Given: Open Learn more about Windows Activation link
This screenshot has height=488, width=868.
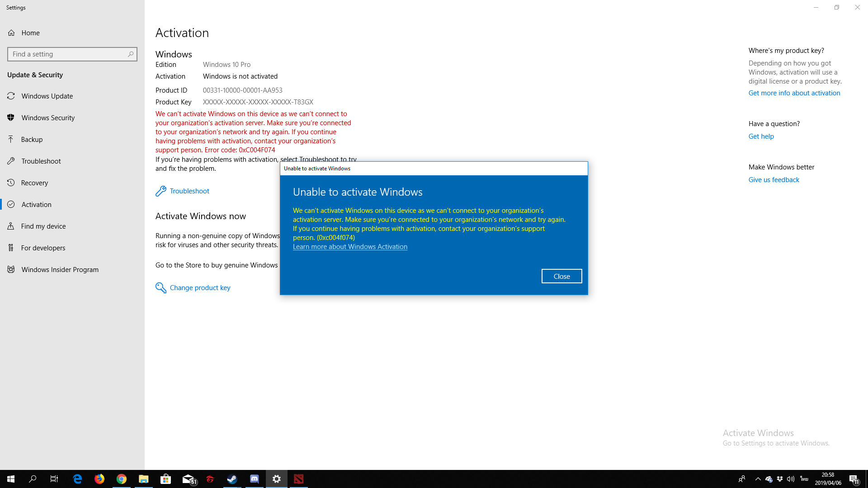Looking at the screenshot, I should point(350,247).
